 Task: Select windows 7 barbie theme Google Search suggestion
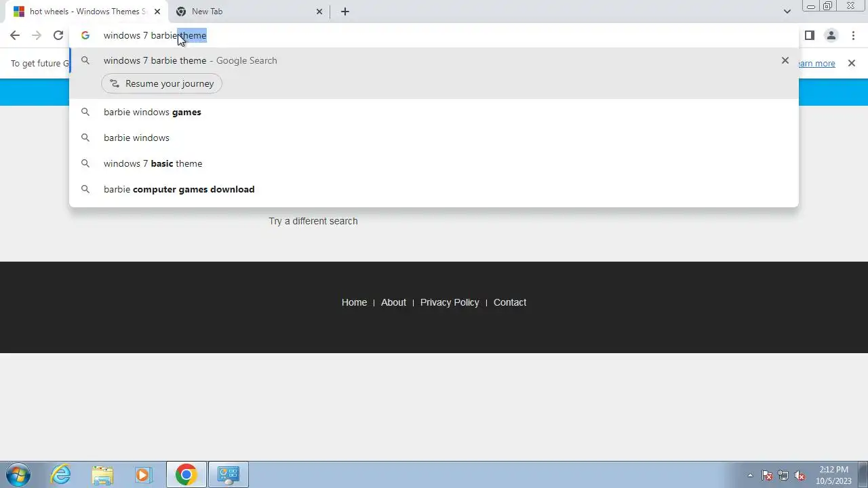pos(434,60)
